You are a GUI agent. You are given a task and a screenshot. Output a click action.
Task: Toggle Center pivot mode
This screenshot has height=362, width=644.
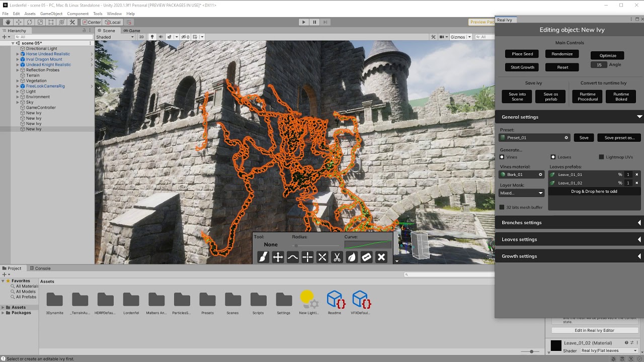click(x=92, y=22)
